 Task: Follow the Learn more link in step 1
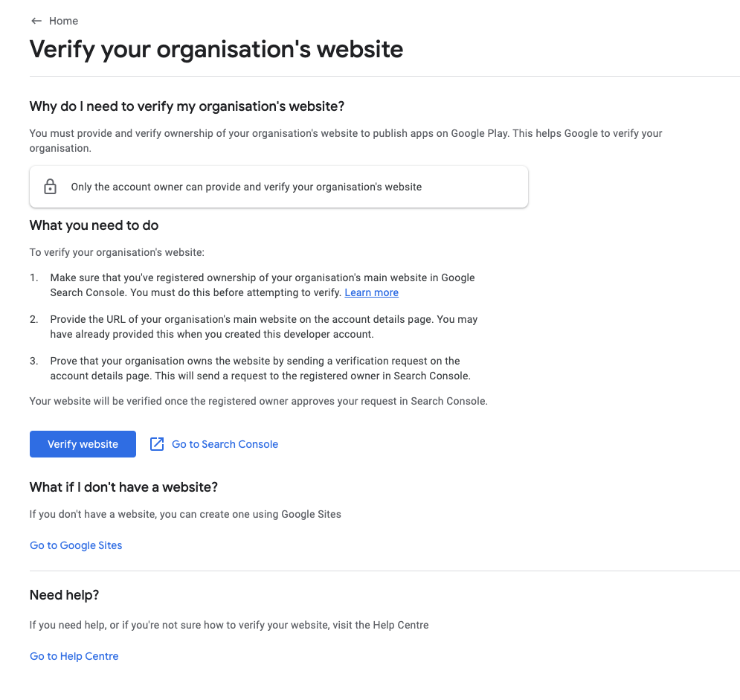tap(371, 292)
